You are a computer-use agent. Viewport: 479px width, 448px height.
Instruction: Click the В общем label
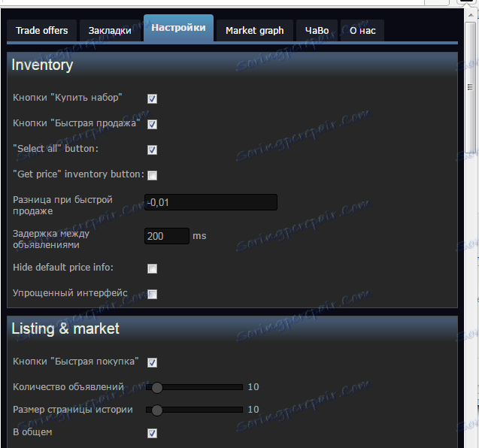click(32, 432)
